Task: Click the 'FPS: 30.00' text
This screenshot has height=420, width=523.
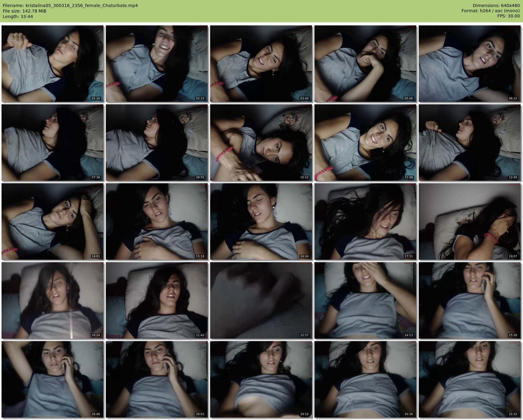Action: click(x=508, y=16)
